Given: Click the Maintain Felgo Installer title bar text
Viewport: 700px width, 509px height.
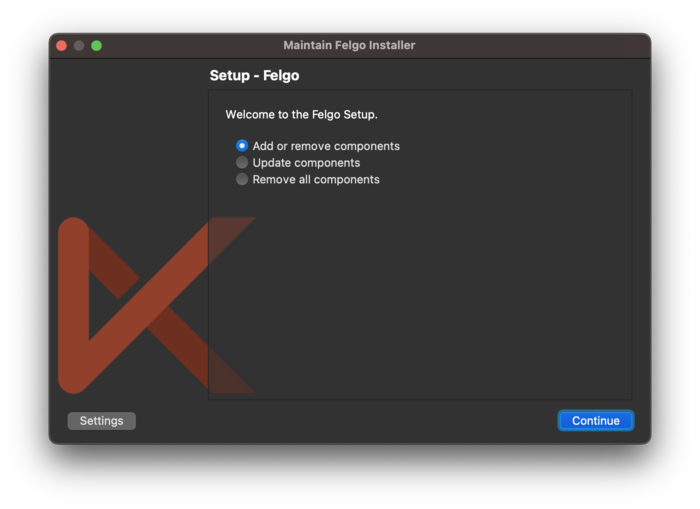Looking at the screenshot, I should pos(349,45).
